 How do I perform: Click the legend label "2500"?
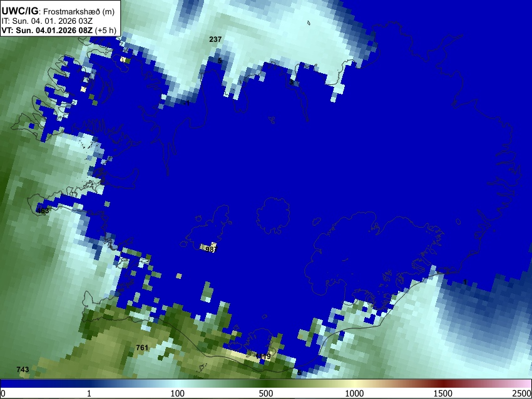522,393
